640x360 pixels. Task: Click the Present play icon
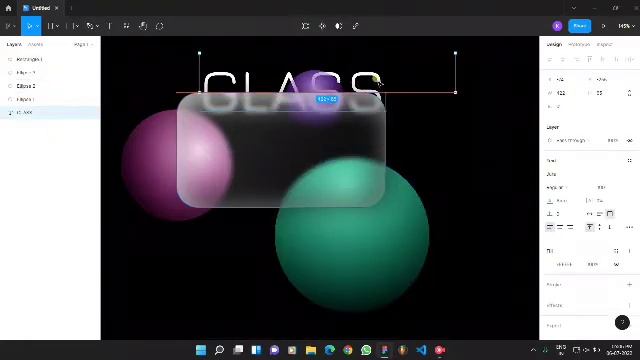(603, 26)
